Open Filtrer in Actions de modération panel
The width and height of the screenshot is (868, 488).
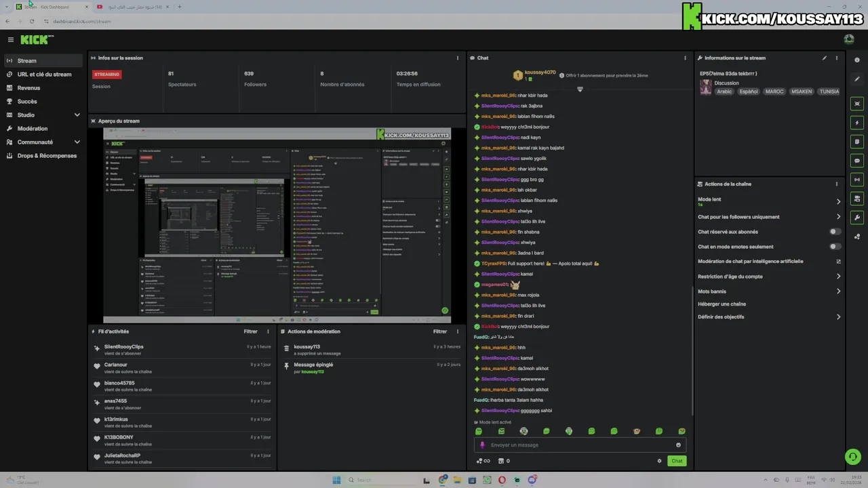(x=440, y=331)
